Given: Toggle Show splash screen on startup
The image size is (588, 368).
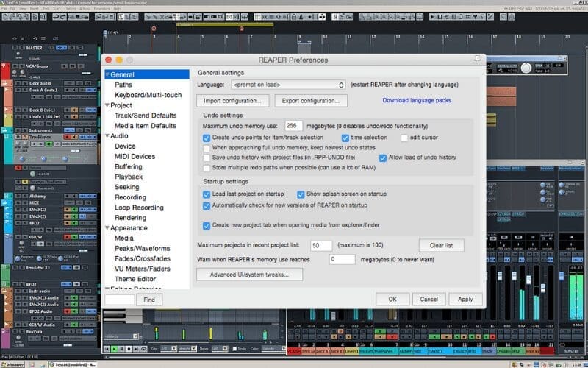Looking at the screenshot, I should tap(301, 194).
